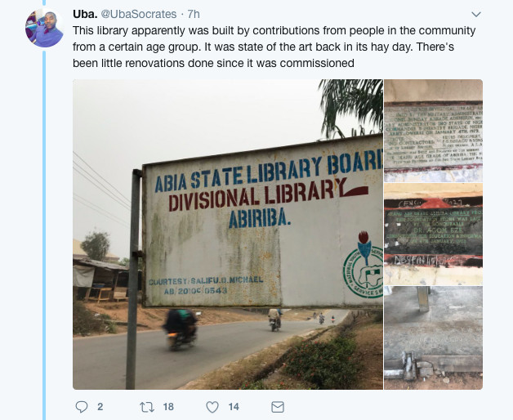Click the like count number 14
Screen dimensions: 513x420
pos(234,407)
